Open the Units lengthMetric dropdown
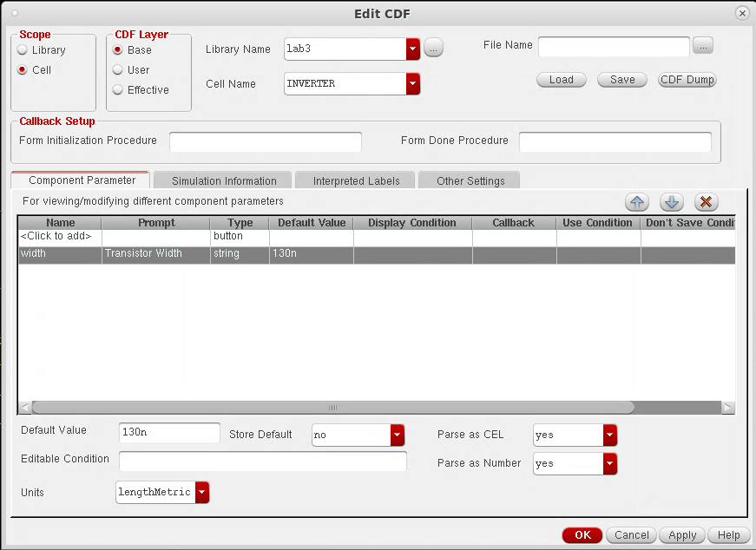Image resolution: width=756 pixels, height=550 pixels. coord(202,493)
